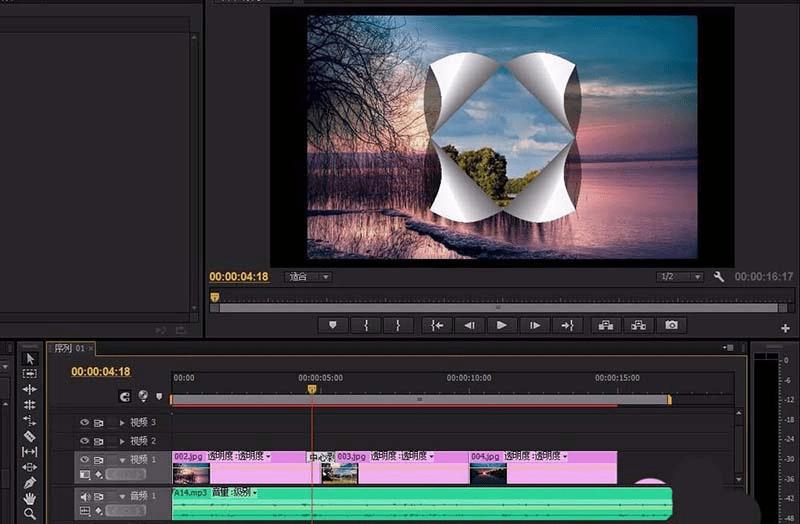Viewport: 800px width, 524px height.
Task: Click the timeline playhead marker
Action: point(312,389)
